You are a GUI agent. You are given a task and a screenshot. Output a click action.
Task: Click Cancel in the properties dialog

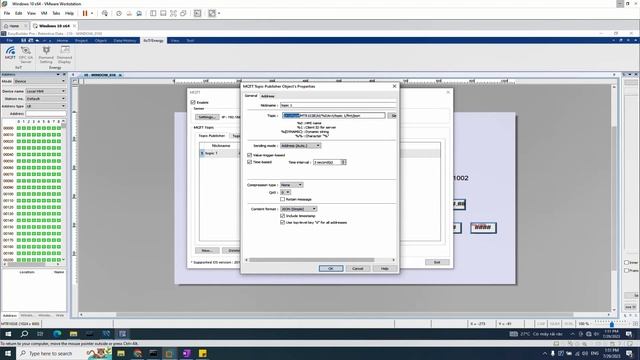[x=358, y=268]
